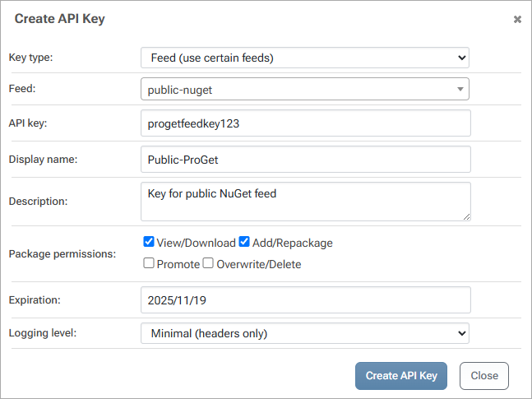Enable the Overwrite/Delete permission checkbox

coord(209,264)
